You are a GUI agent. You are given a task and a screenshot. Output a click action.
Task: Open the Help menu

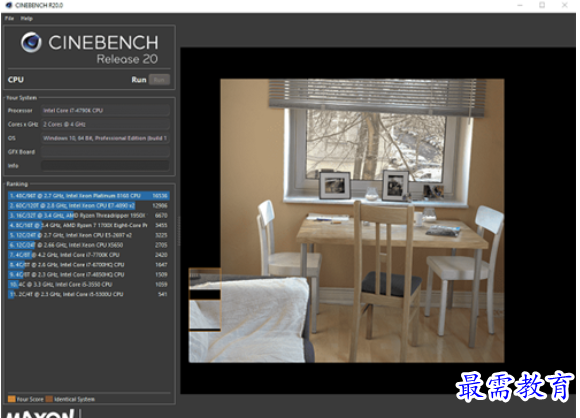27,18
